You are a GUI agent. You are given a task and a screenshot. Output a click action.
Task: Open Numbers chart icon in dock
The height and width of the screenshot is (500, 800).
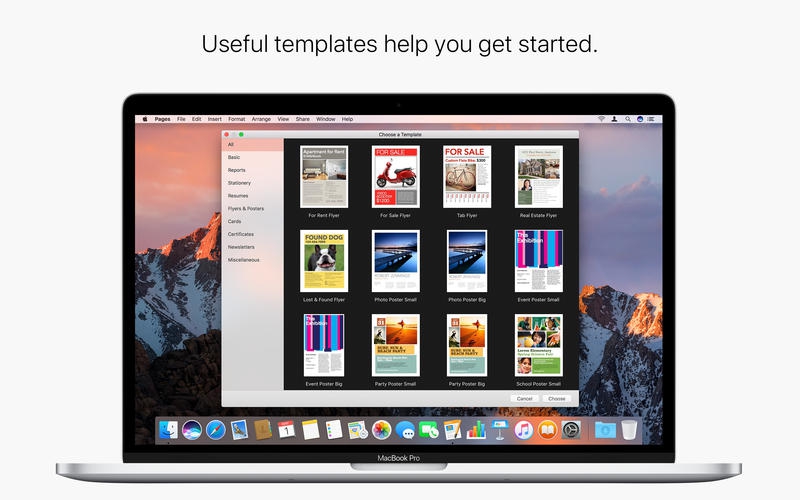(476, 430)
